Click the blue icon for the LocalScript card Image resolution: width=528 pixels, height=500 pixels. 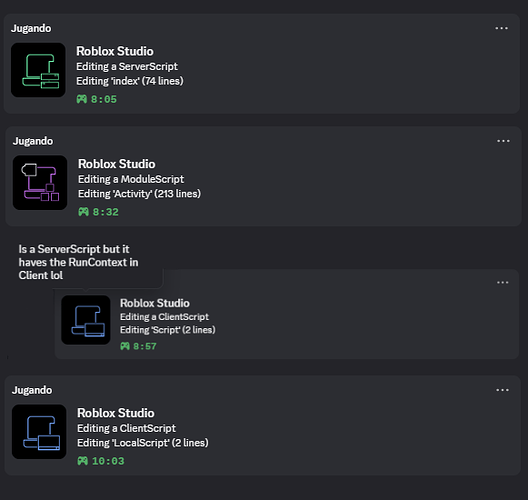(39, 432)
